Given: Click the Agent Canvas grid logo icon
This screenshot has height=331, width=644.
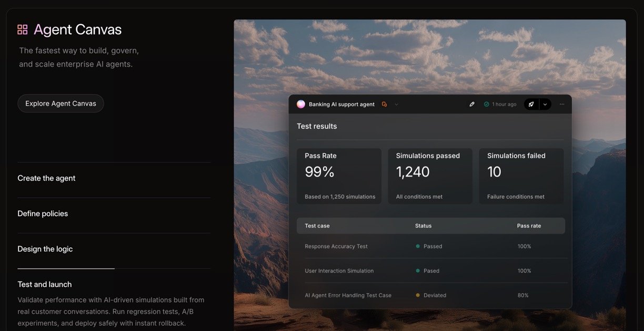Looking at the screenshot, I should pyautogui.click(x=23, y=29).
